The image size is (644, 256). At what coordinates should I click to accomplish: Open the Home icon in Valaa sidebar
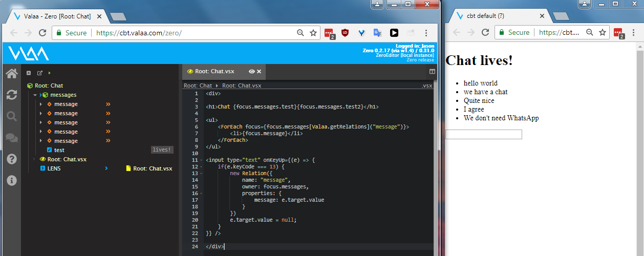coord(11,73)
